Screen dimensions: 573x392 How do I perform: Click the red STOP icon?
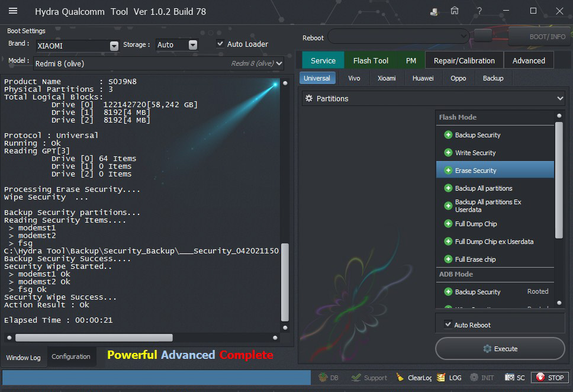[x=540, y=377]
